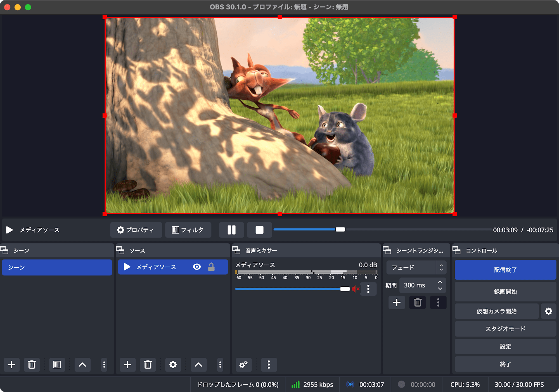The height and width of the screenshot is (392, 559).
Task: Click the 00:03:09 elapsed time label
Action: click(x=505, y=230)
